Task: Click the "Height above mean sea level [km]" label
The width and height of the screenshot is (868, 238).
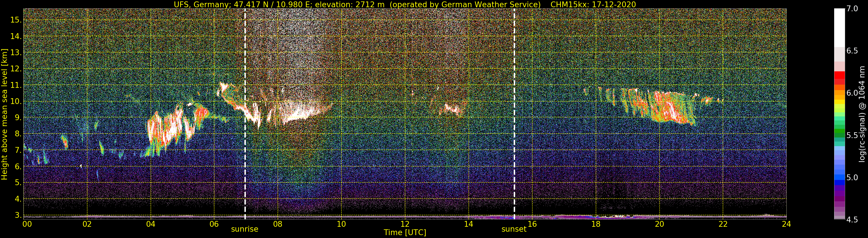Action: (x=4, y=114)
